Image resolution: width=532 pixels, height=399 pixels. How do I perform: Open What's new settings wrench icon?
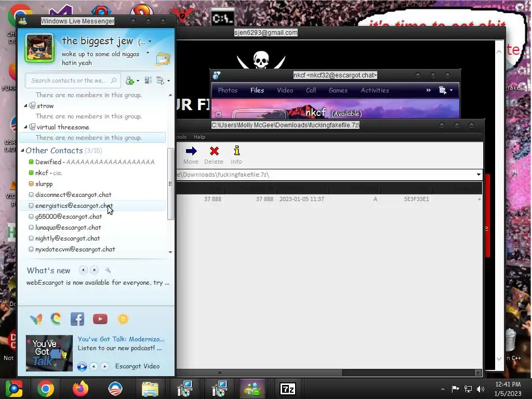pos(108,270)
